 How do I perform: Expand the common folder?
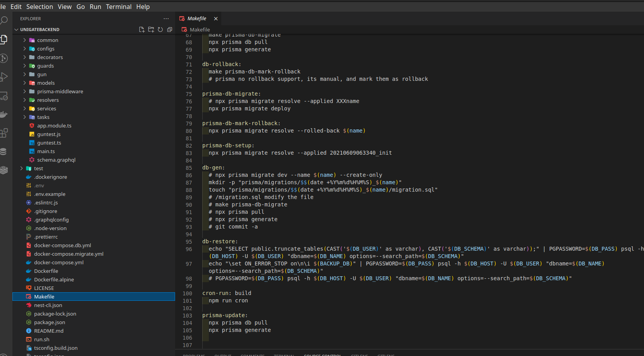coord(47,40)
